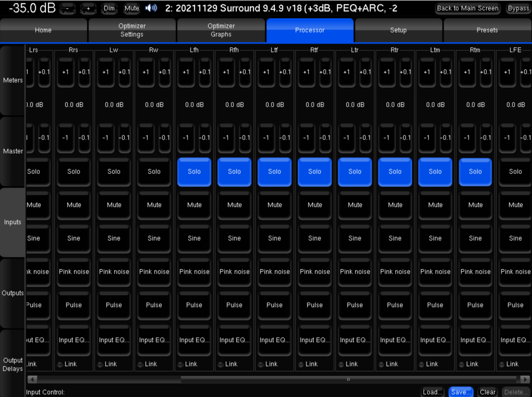Viewport: 532px width, 397px height.
Task: Open the Save... dialog
Action: (x=461, y=392)
